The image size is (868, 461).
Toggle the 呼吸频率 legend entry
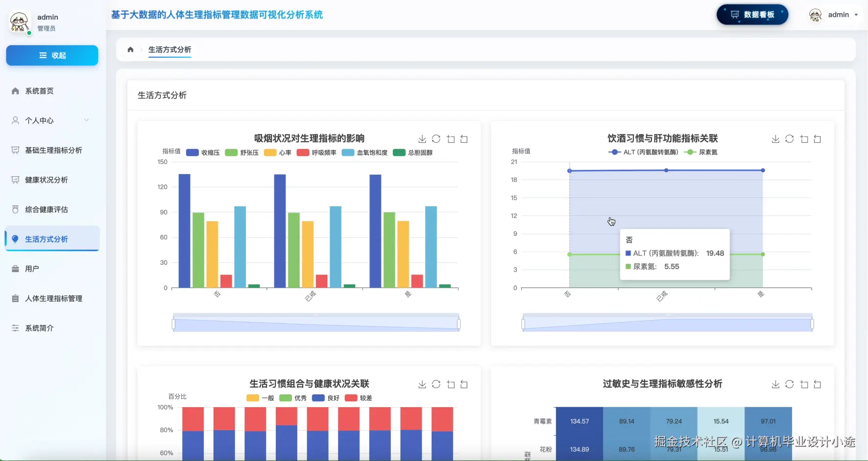tap(316, 153)
